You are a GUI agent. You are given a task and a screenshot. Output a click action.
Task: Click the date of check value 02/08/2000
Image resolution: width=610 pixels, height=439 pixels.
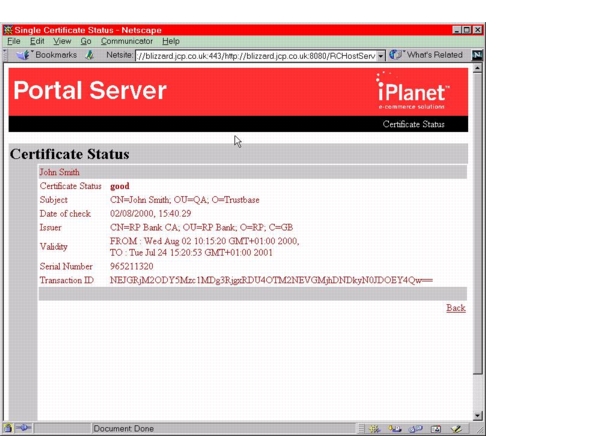151,214
